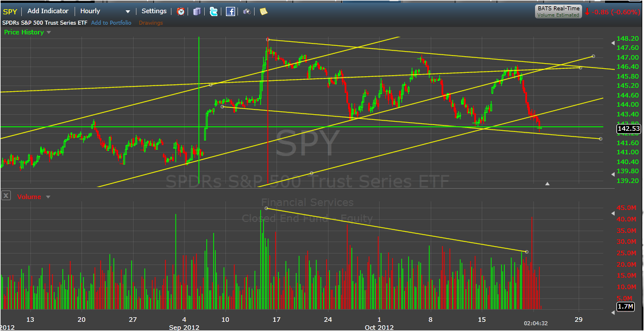Select the trendline anchor below Sep 10's price consolidation
The width and height of the screenshot is (644, 331).
tap(222, 107)
